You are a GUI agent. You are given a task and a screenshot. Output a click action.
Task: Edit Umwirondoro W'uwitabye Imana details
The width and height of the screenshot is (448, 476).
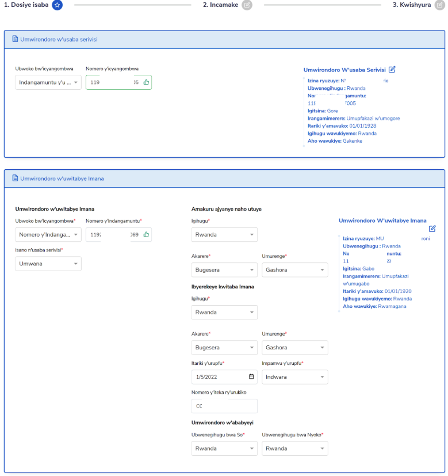click(x=432, y=229)
